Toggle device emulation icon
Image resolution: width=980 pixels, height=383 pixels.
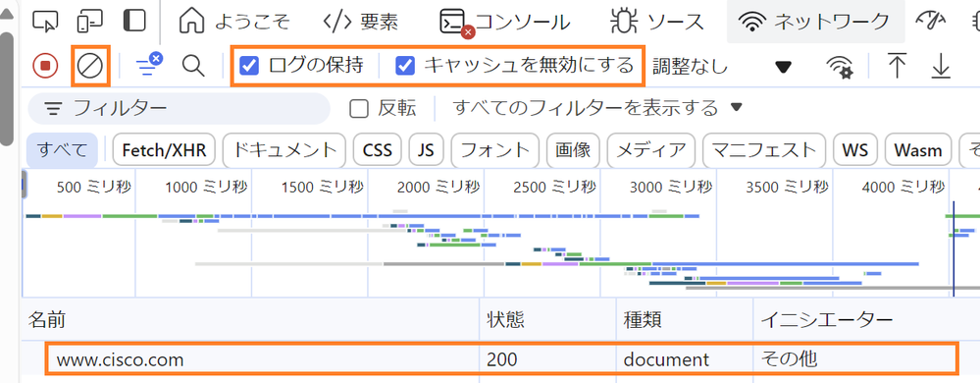tap(90, 22)
